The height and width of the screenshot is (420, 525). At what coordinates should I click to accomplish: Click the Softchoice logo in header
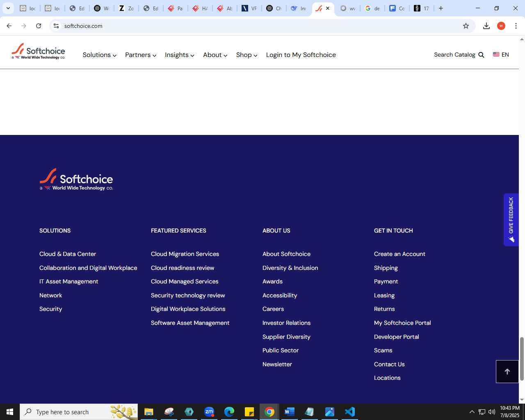tap(38, 52)
